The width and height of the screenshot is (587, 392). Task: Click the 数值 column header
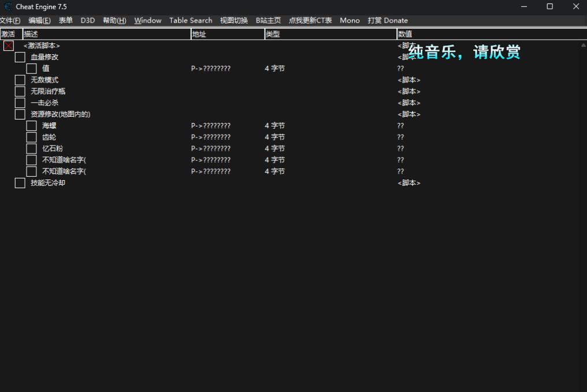point(492,34)
